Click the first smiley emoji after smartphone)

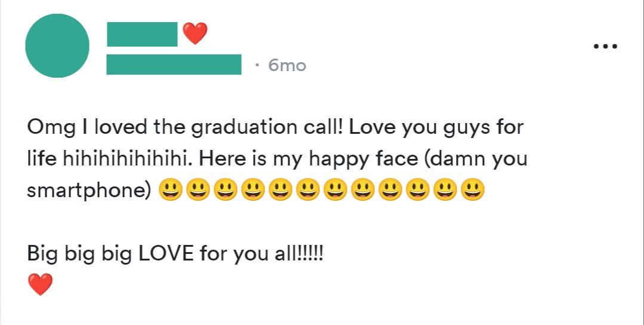(170, 191)
